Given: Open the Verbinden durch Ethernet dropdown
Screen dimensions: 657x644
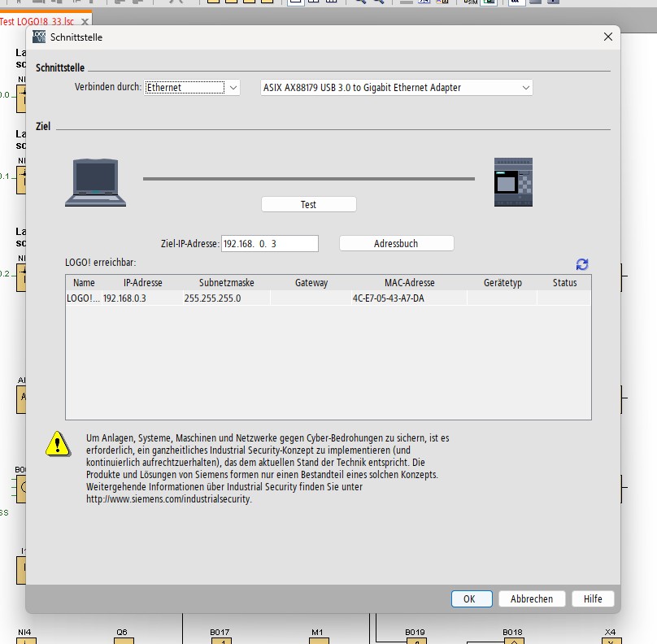Looking at the screenshot, I should [x=192, y=88].
